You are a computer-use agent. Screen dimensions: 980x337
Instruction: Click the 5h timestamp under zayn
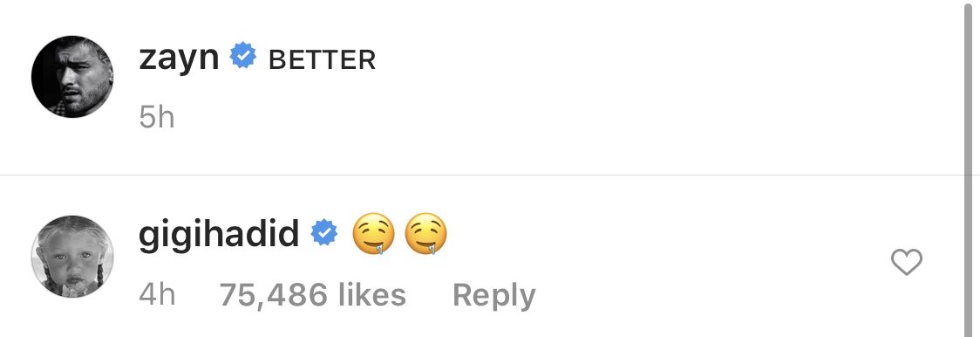(x=156, y=117)
